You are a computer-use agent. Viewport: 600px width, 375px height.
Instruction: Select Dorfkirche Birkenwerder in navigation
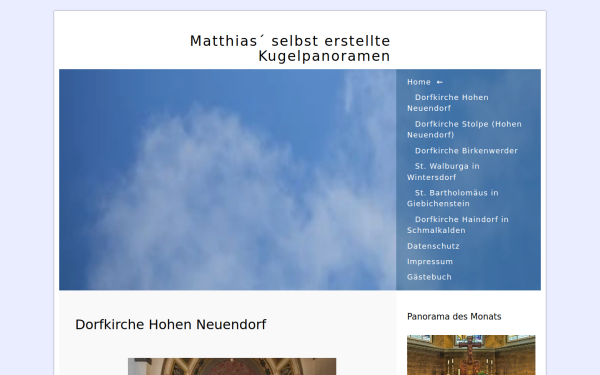point(466,150)
